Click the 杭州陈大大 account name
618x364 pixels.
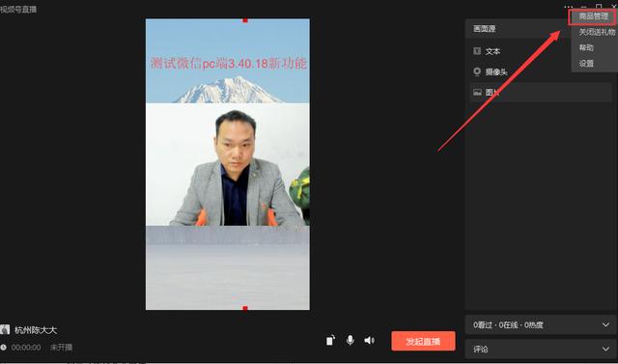(x=36, y=330)
